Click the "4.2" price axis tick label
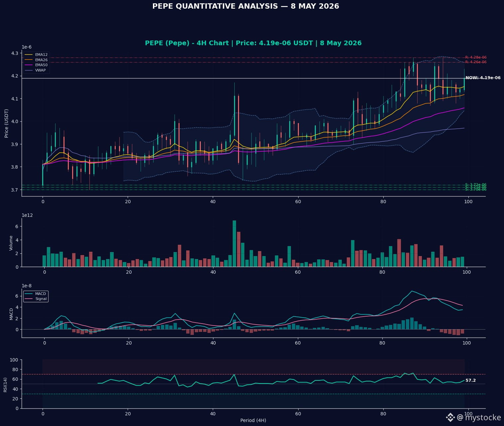 pos(15,76)
